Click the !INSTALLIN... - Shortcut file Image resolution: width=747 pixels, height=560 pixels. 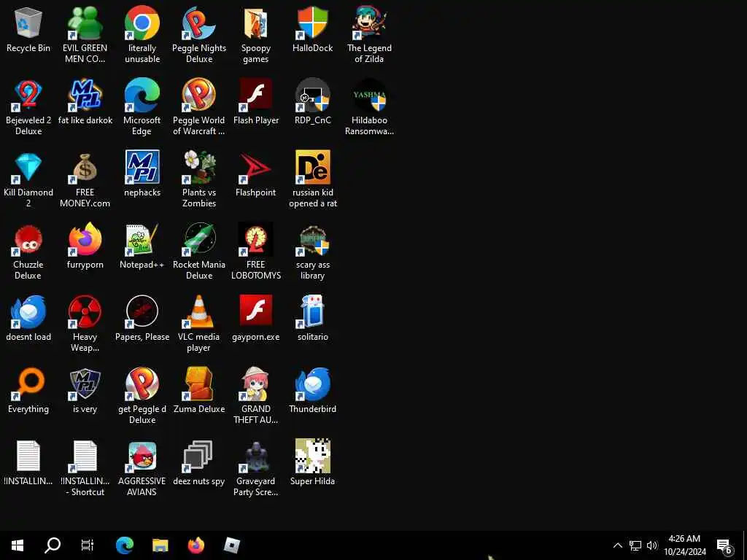point(85,456)
